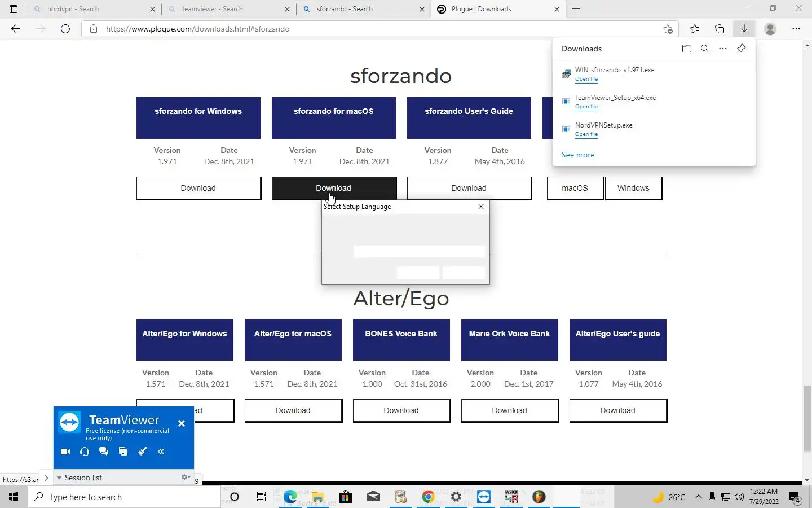The width and height of the screenshot is (812, 508).
Task: Open TeamViewer on the taskbar
Action: tap(484, 497)
